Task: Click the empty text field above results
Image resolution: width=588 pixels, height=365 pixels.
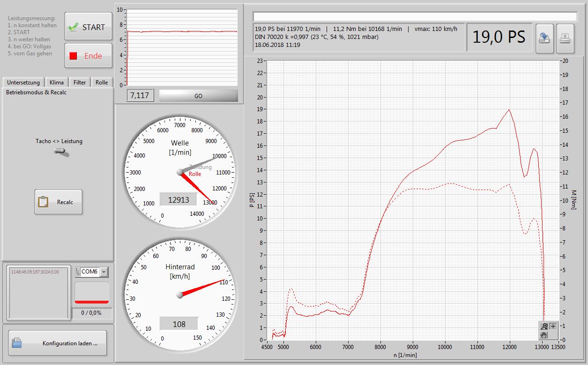Action: [x=415, y=17]
